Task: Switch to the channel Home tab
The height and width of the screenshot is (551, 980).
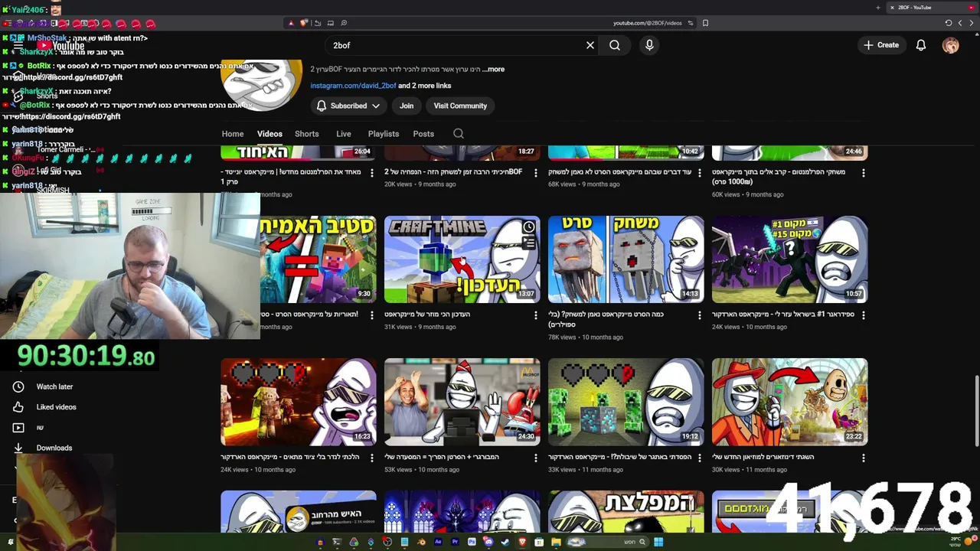Action: tap(233, 134)
